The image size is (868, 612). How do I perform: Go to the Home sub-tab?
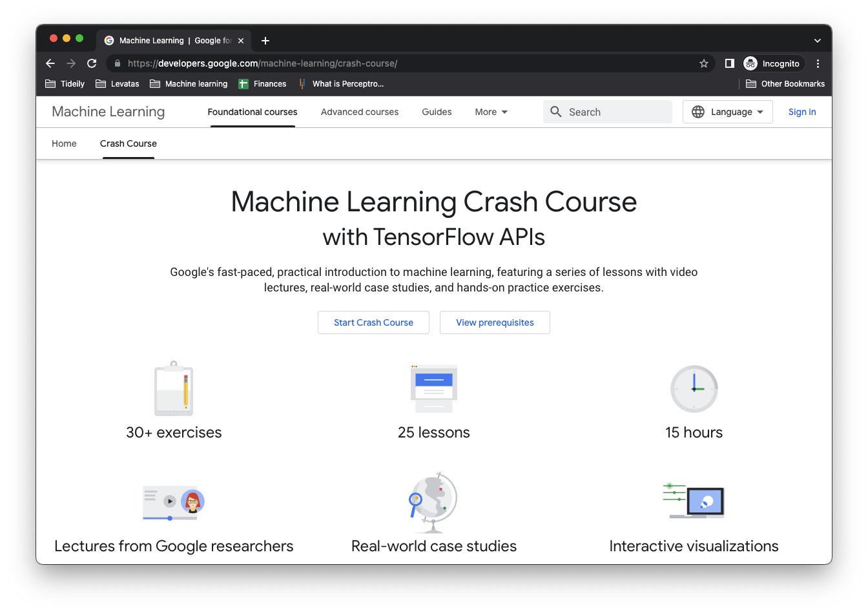[64, 143]
